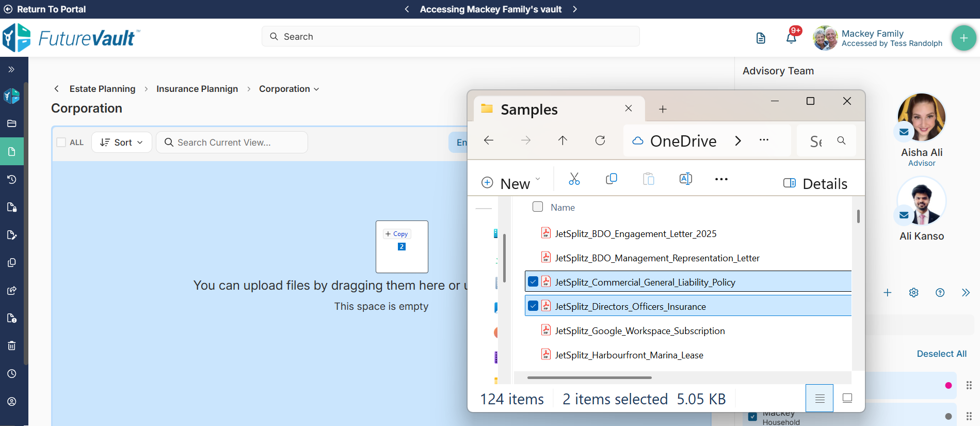Toggle the Details pane
Viewport: 980px width, 426px height.
click(815, 183)
